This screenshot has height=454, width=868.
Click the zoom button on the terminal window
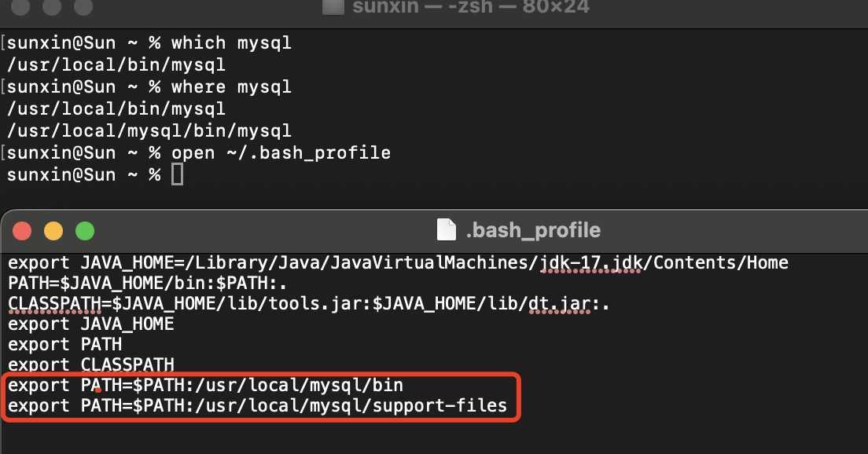click(83, 9)
